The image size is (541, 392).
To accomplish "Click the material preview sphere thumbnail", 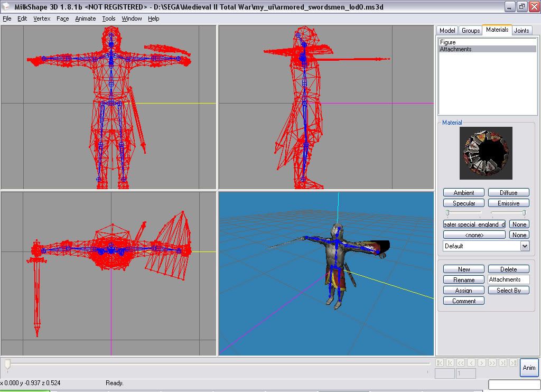I will click(486, 153).
